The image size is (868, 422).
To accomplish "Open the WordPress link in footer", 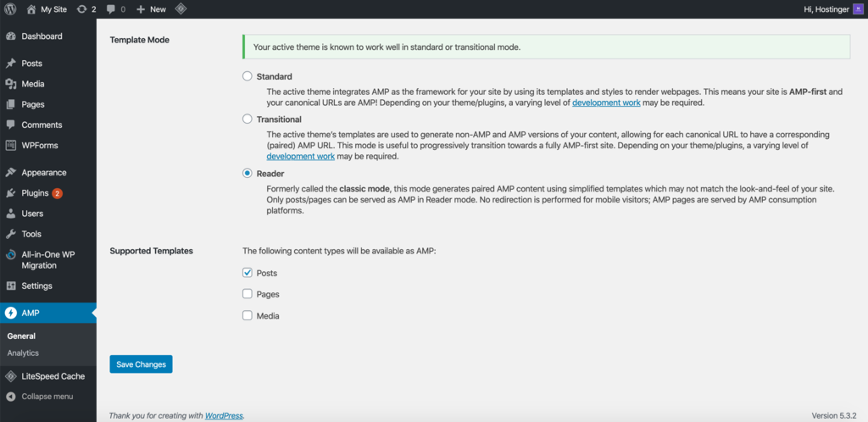I will (x=224, y=416).
